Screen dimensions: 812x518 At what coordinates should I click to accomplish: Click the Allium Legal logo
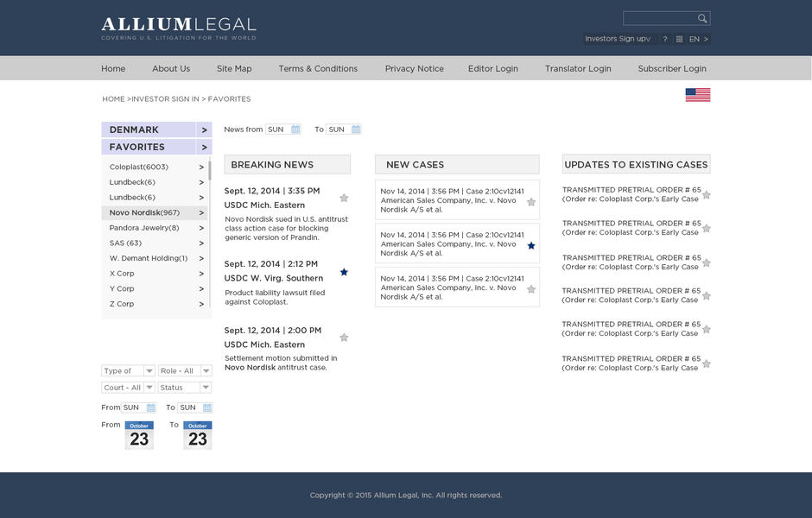coord(179,28)
